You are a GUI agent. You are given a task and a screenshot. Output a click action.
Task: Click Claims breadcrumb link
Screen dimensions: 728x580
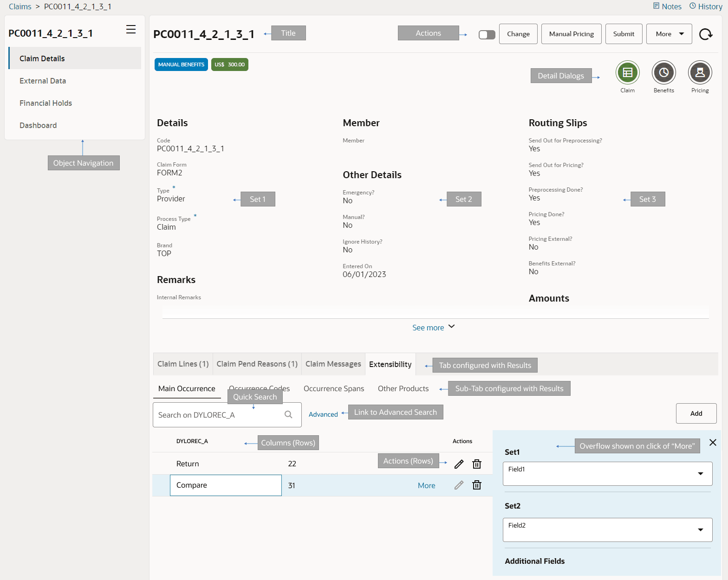click(20, 6)
